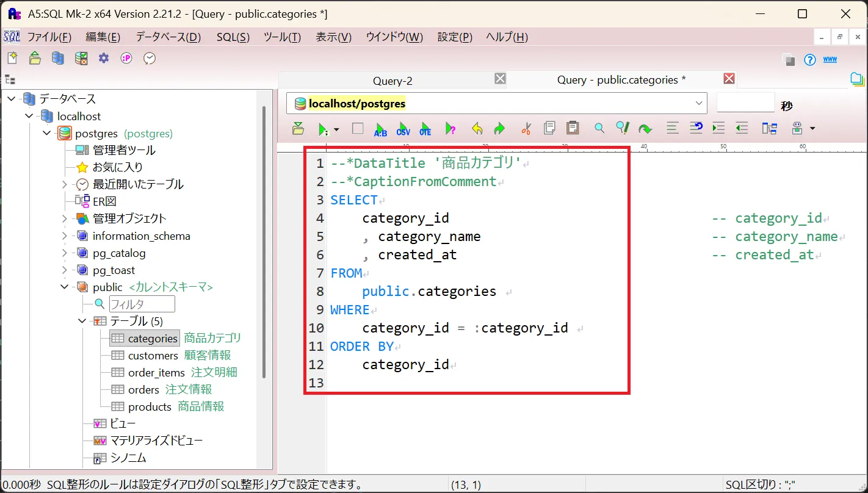Expand the pg_catalog schema node
868x493 pixels.
pyautogui.click(x=65, y=253)
